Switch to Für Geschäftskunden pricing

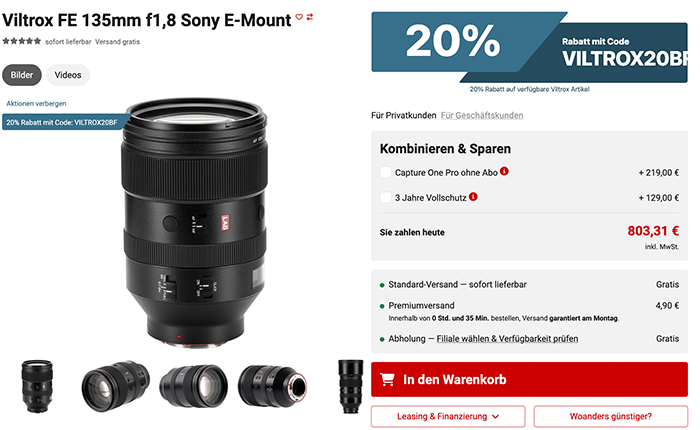(x=482, y=115)
